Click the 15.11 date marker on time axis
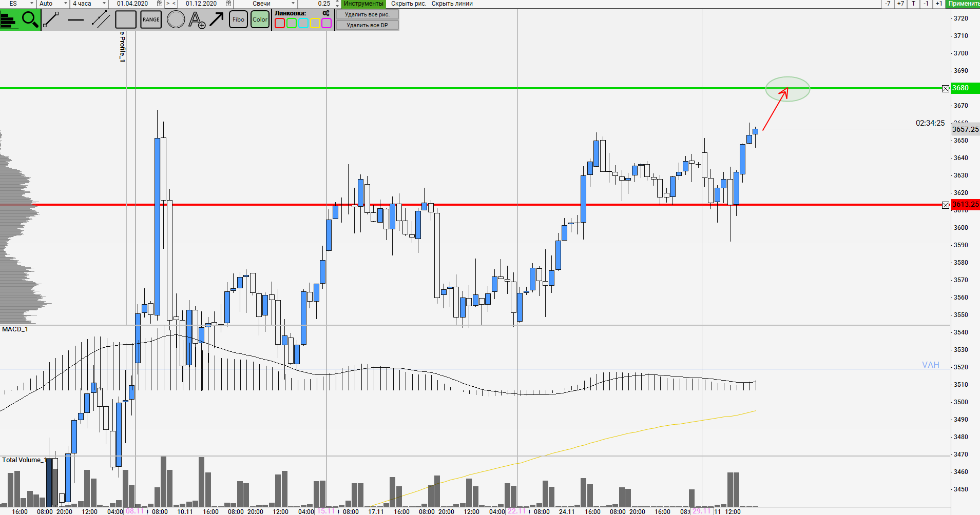This screenshot has width=980, height=515. [325, 511]
